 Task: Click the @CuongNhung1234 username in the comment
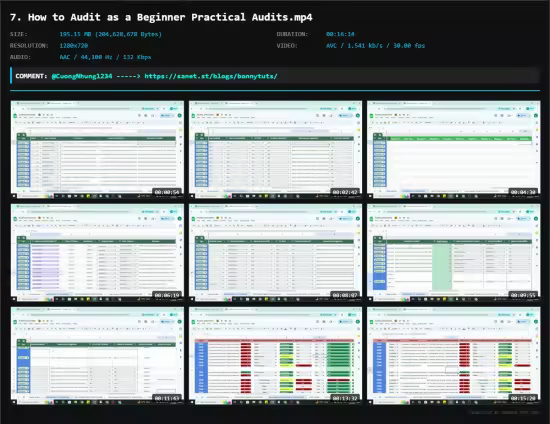[82, 76]
